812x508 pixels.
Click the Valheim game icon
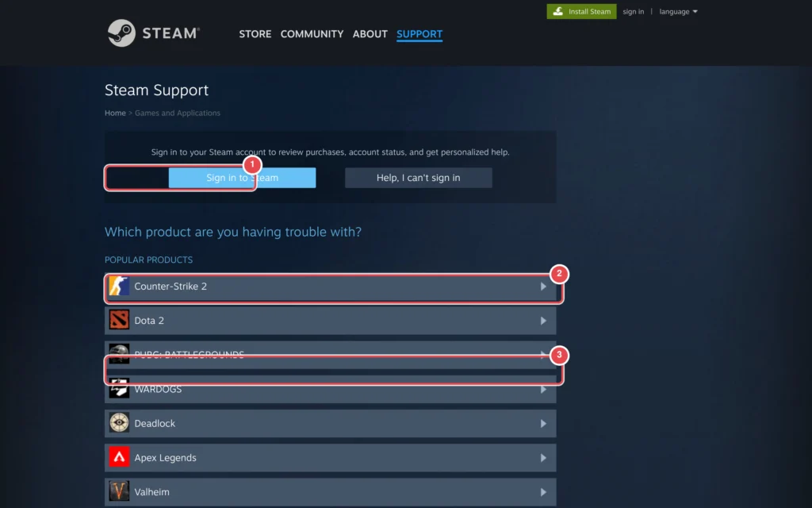(119, 491)
